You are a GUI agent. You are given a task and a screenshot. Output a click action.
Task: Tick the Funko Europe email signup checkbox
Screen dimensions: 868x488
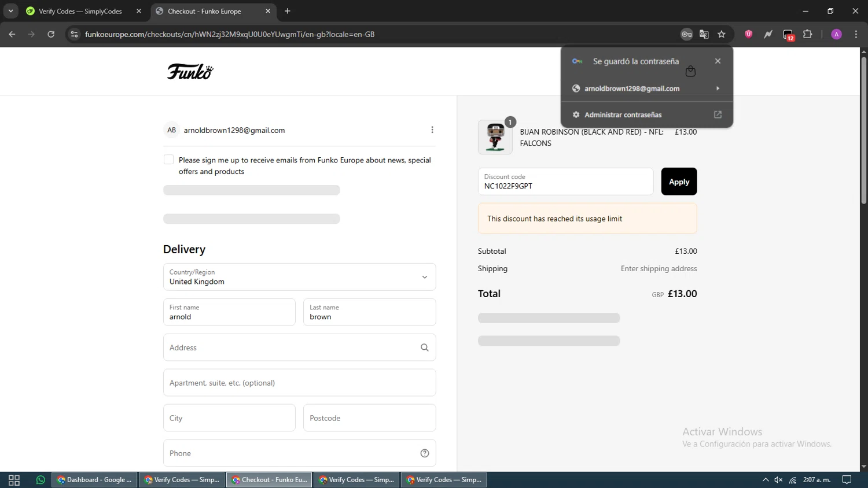(169, 160)
